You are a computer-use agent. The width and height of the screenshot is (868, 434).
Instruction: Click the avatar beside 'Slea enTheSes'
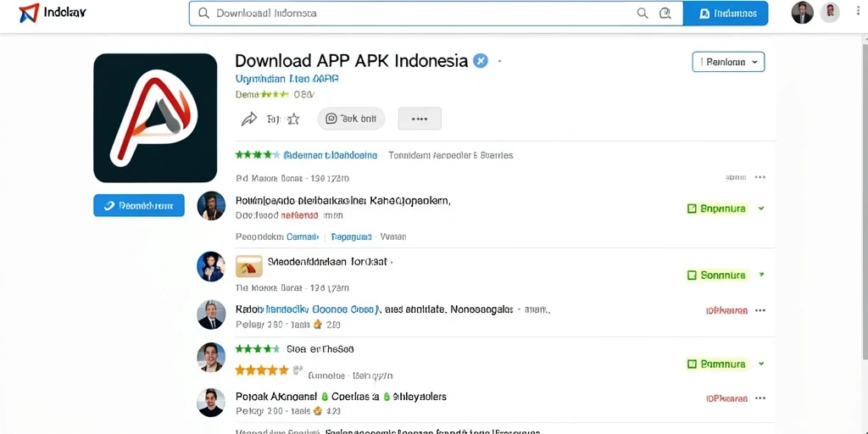click(211, 357)
